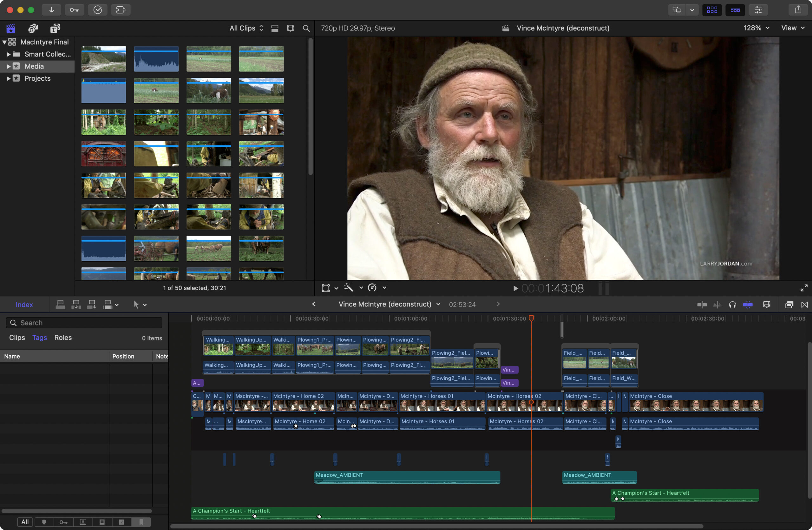Show the Photos and Audio sidebar
This screenshot has width=812, height=530.
coord(33,28)
